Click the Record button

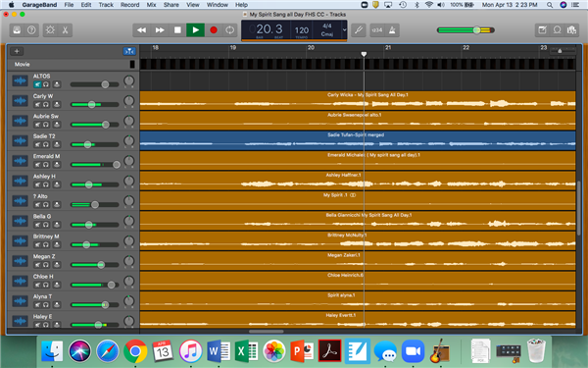coord(214,30)
